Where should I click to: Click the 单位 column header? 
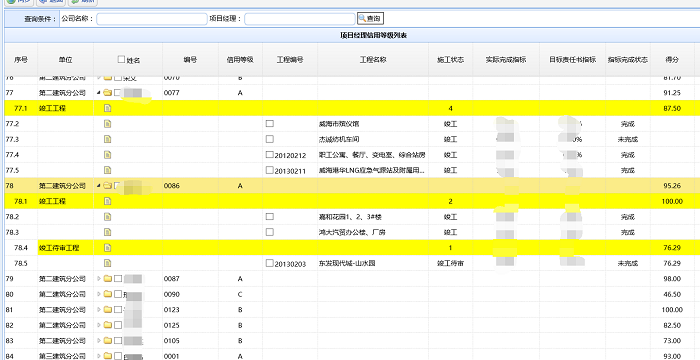coord(66,59)
